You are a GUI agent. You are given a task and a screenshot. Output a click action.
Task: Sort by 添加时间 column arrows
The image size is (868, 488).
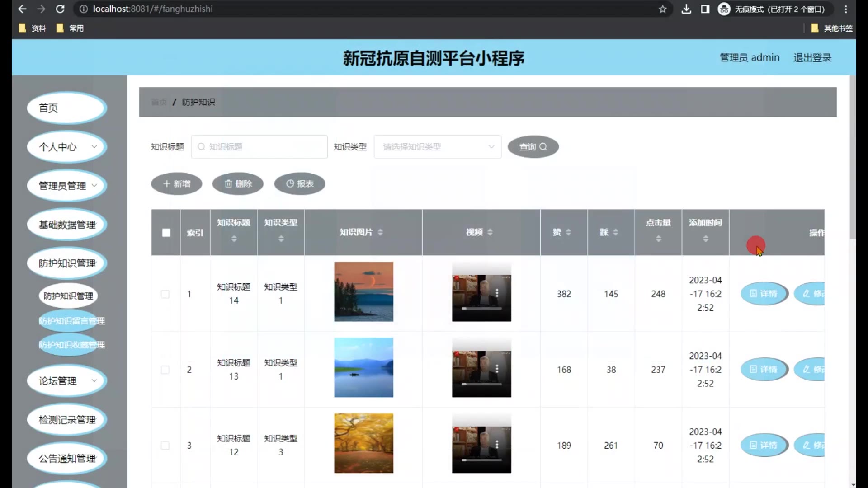[x=706, y=239]
